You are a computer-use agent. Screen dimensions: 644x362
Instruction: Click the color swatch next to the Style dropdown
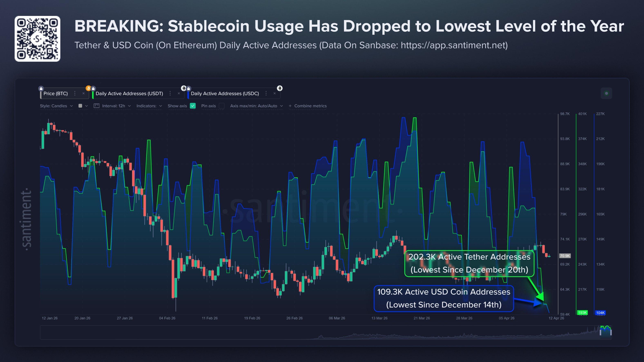[x=80, y=106]
